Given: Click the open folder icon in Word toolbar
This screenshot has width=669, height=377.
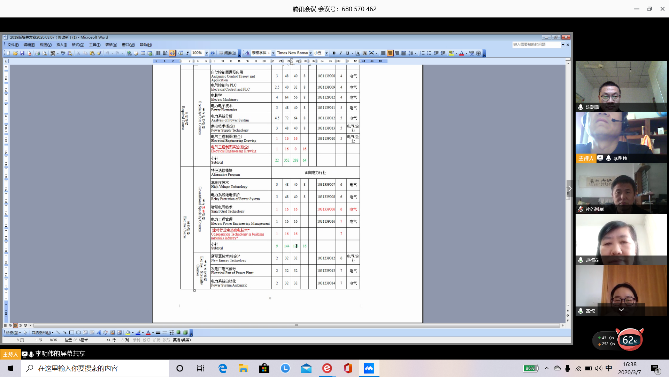Looking at the screenshot, I should [x=15, y=53].
